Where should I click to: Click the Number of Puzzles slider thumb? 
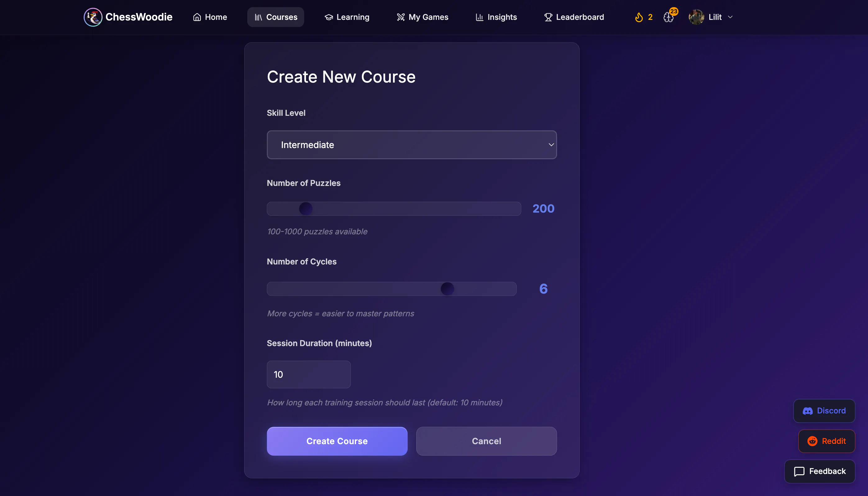(x=305, y=209)
